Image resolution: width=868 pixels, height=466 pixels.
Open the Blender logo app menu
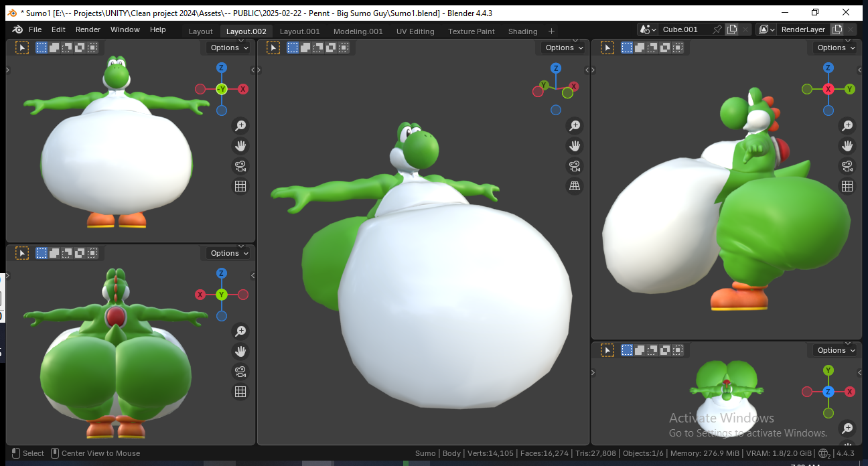(x=17, y=29)
